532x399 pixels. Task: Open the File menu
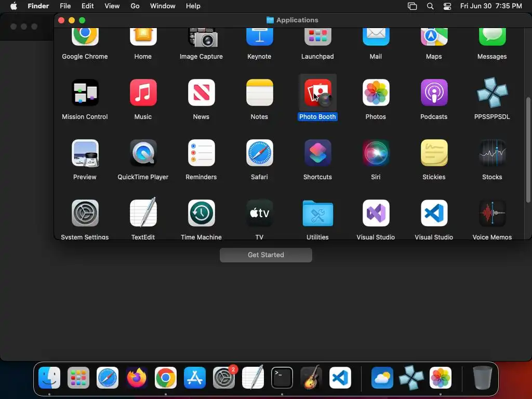pyautogui.click(x=65, y=6)
